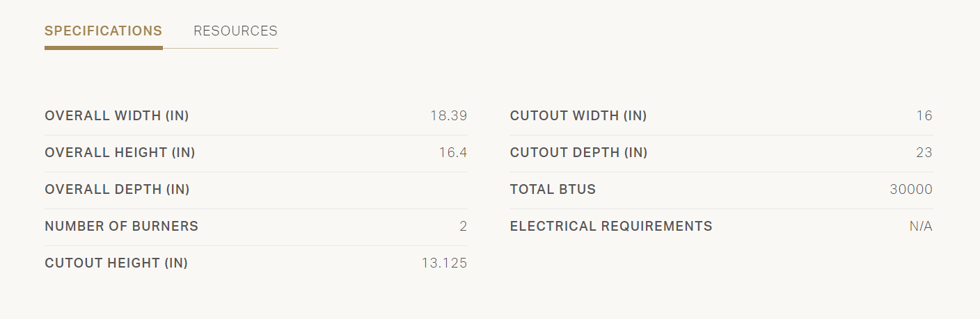Switch to the Resources tab
The width and height of the screenshot is (980, 319).
[235, 31]
